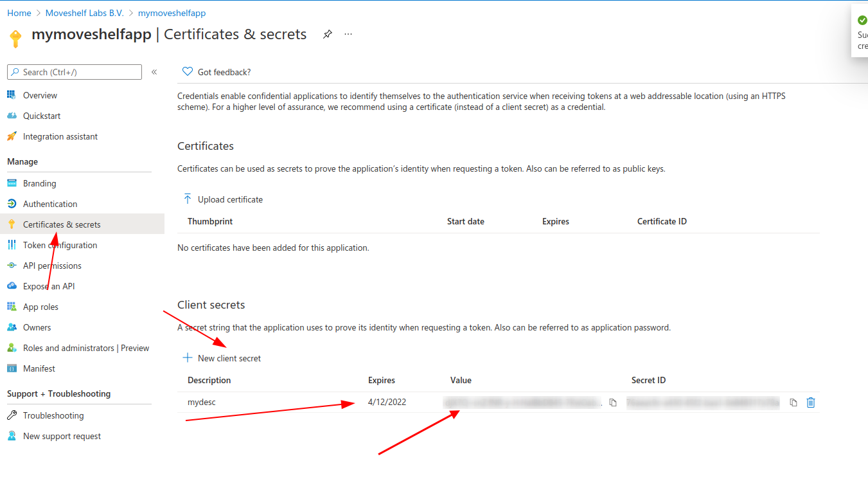Click the Quickstart cloud icon
Viewport: 868px width, 488px height.
(12, 116)
